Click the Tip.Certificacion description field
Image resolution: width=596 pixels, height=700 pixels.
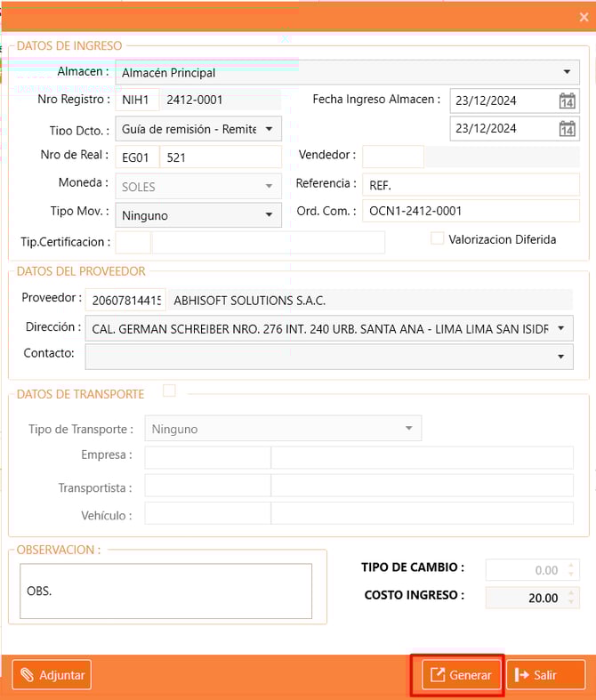tap(269, 243)
